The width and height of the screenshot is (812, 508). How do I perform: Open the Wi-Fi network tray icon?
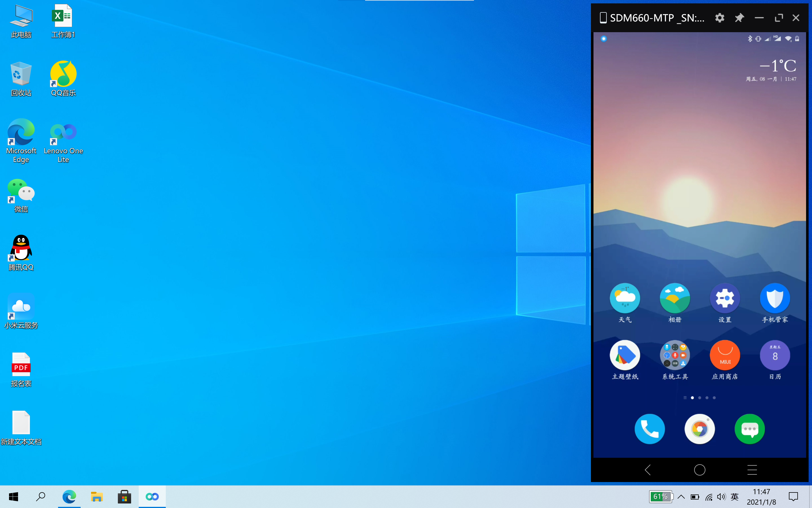[x=709, y=497]
